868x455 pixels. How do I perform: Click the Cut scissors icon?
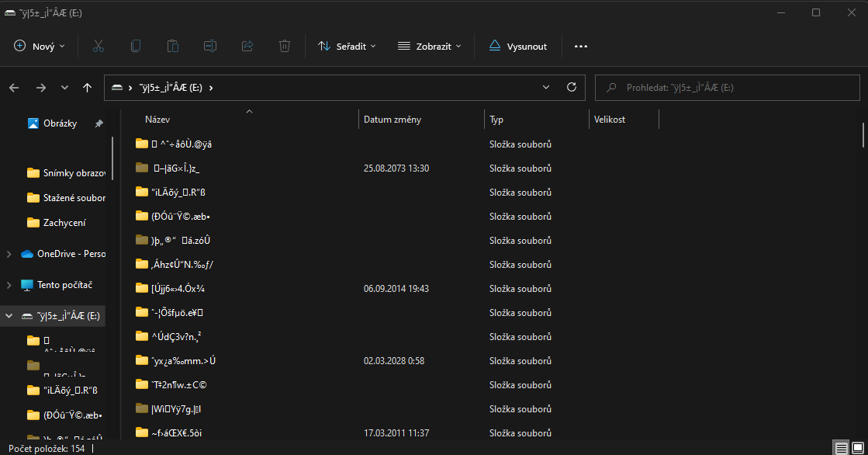point(99,46)
